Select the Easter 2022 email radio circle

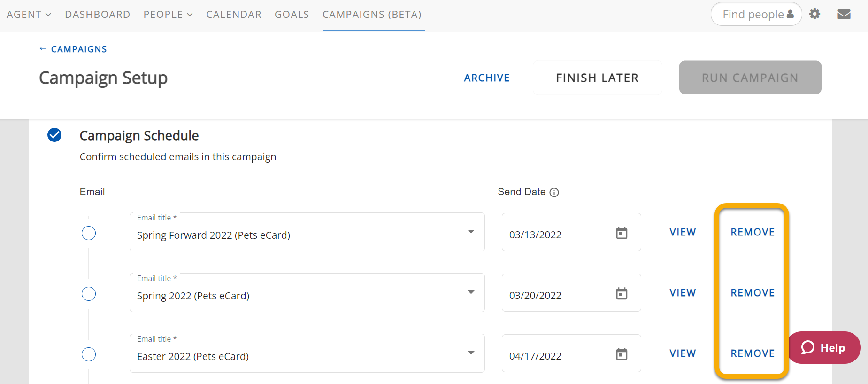(x=89, y=354)
